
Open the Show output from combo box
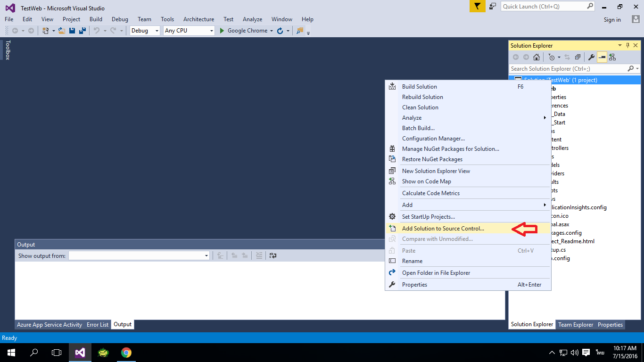pos(139,255)
